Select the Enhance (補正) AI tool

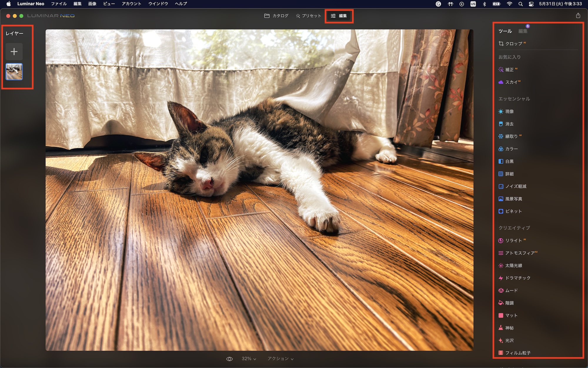coord(509,70)
